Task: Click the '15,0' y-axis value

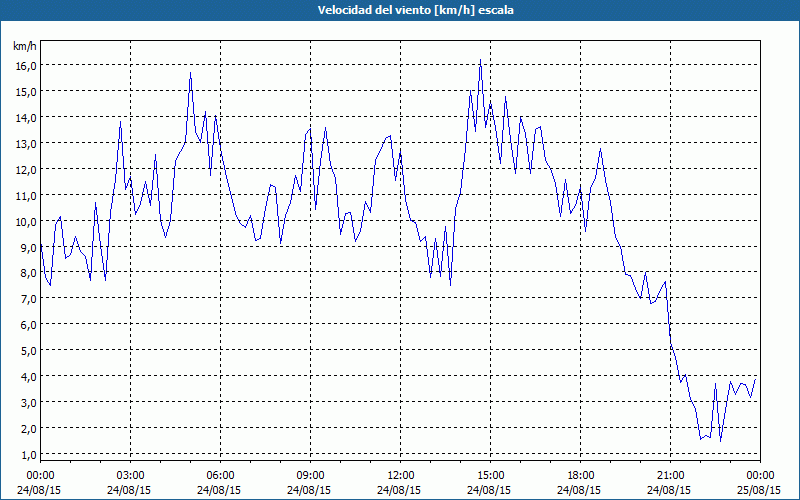Action: click(26, 92)
